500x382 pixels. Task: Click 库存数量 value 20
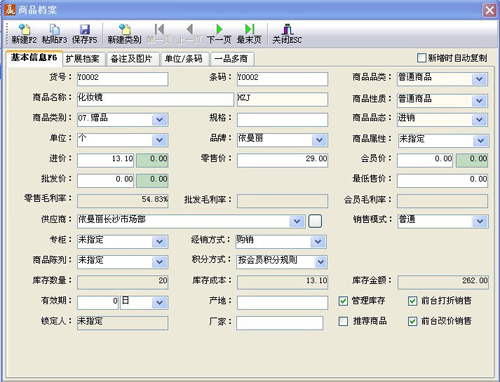pos(123,282)
